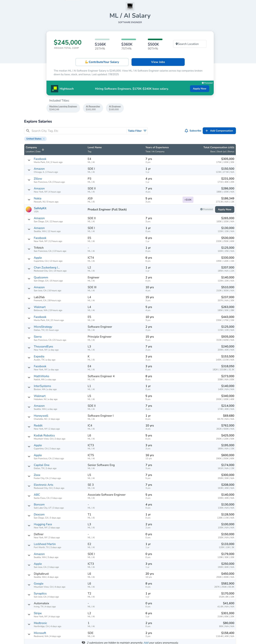This screenshot has height=644, width=256.
Task: Open the Synaptics company link
Action: click(40, 593)
